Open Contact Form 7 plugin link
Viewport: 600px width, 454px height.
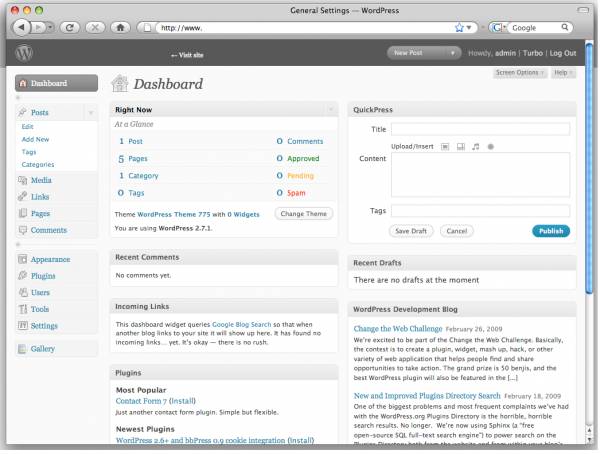[141, 401]
